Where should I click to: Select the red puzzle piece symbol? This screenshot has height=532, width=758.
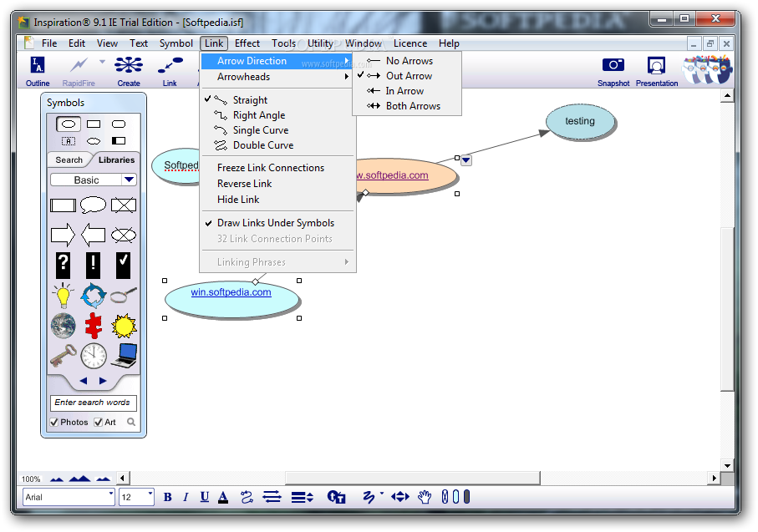[x=94, y=326]
